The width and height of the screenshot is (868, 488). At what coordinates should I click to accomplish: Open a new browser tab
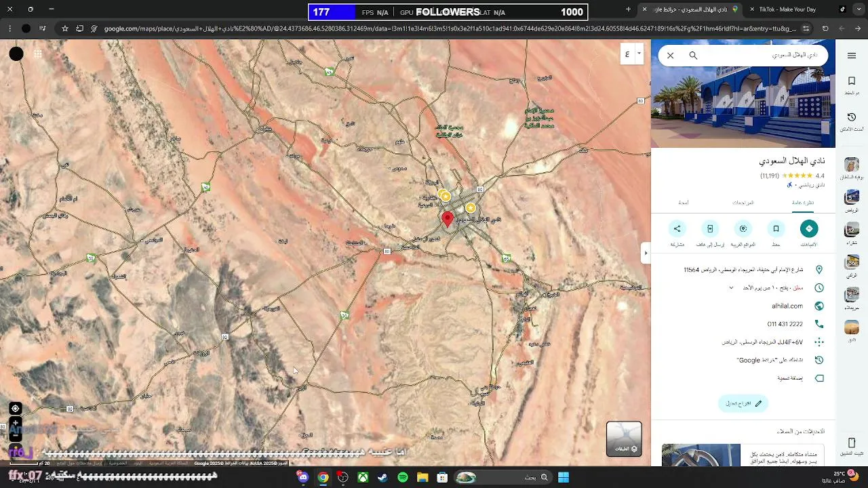click(x=628, y=9)
